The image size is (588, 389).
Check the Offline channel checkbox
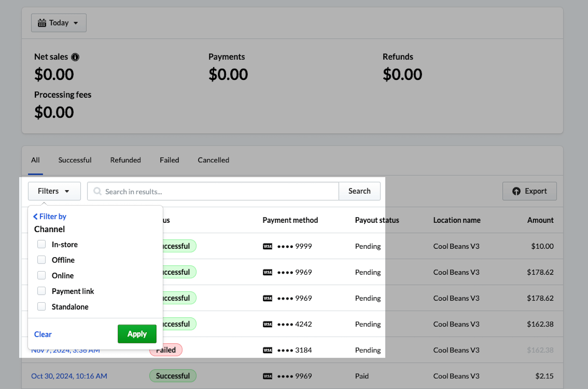pos(42,260)
